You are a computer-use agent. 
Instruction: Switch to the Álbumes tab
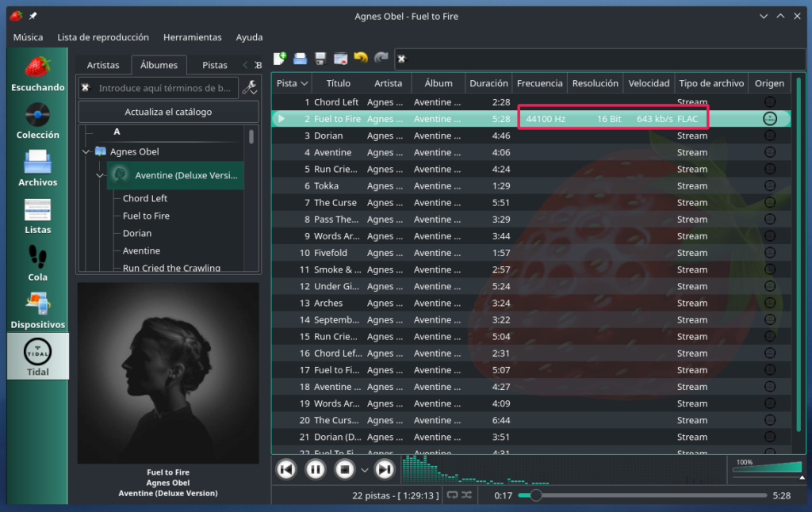point(159,65)
